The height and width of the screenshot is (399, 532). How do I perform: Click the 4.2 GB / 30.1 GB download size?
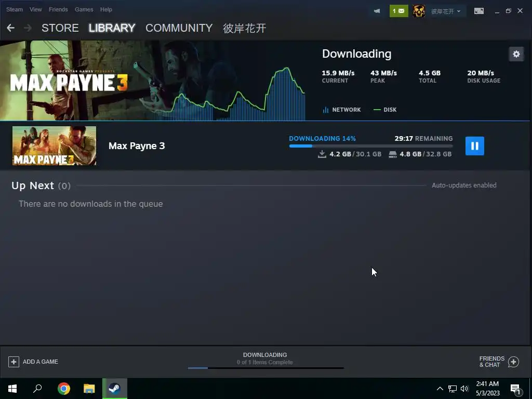tap(350, 154)
